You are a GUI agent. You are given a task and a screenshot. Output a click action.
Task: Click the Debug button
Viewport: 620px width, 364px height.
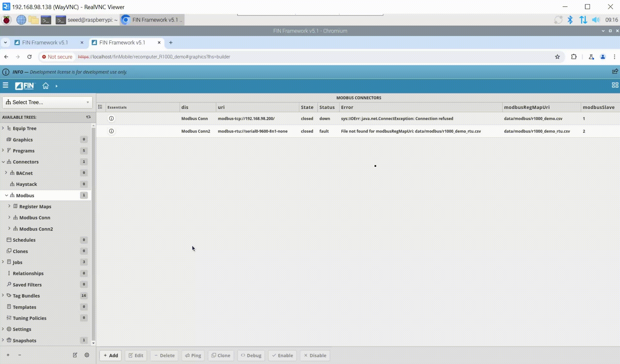coord(251,355)
